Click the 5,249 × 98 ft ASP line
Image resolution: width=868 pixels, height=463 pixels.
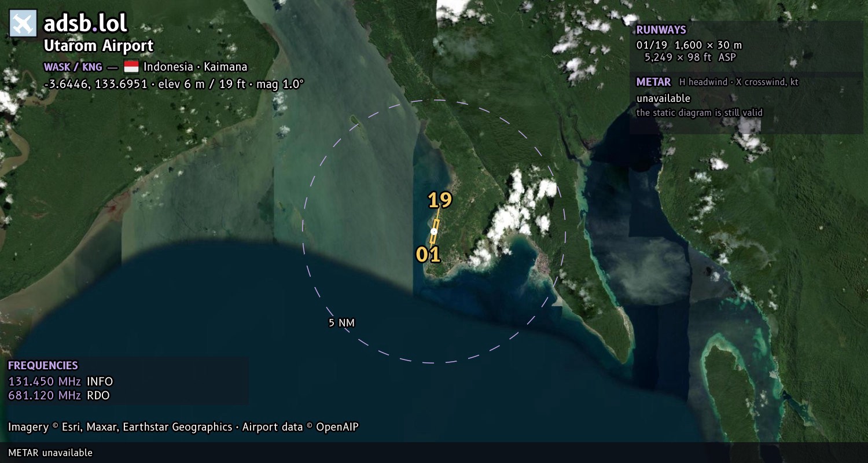pos(690,57)
